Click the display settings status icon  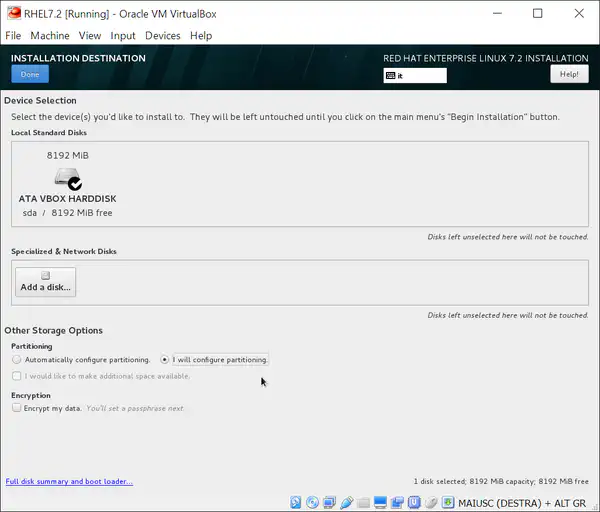point(381,502)
